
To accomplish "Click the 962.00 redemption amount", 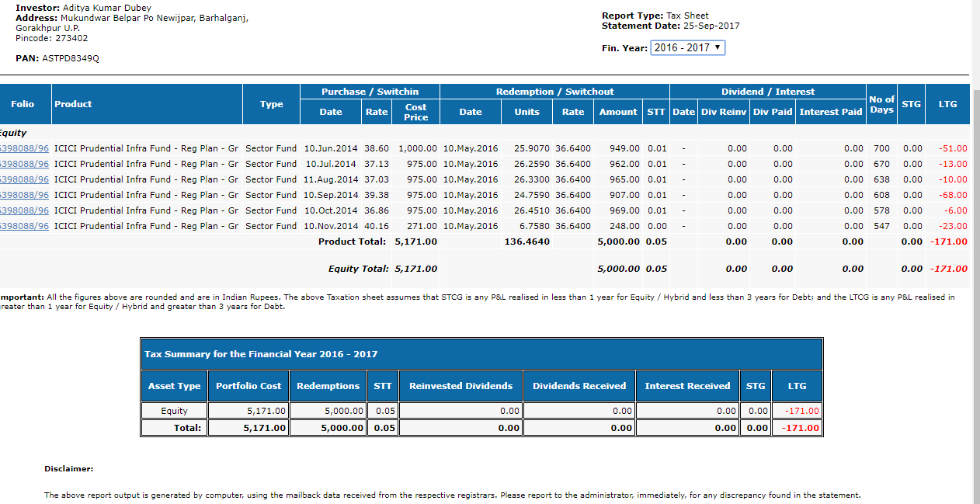I will pos(625,164).
